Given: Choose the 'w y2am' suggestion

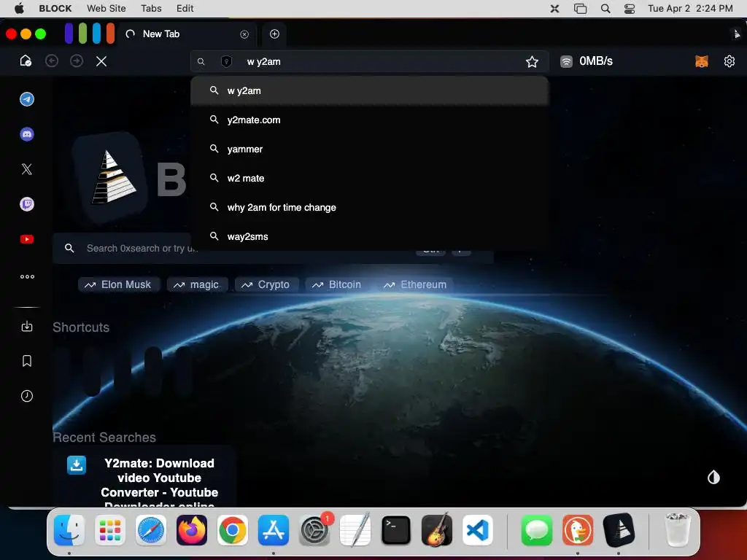Looking at the screenshot, I should tap(370, 90).
